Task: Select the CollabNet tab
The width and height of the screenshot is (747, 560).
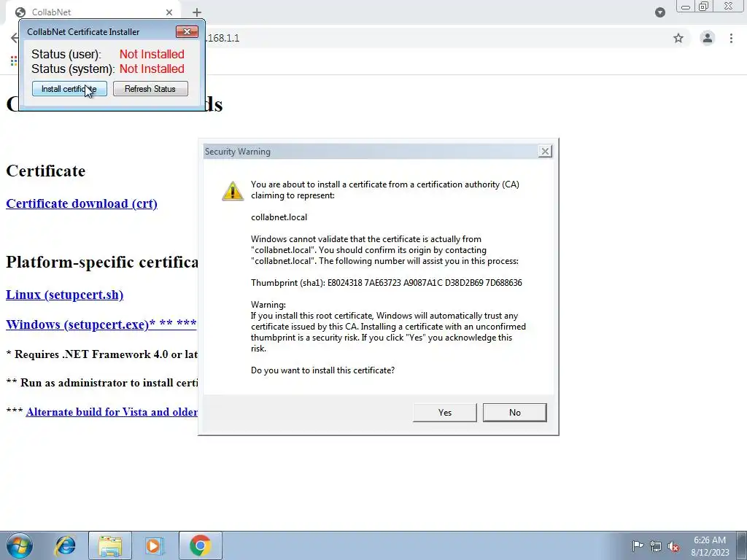Action: point(93,12)
